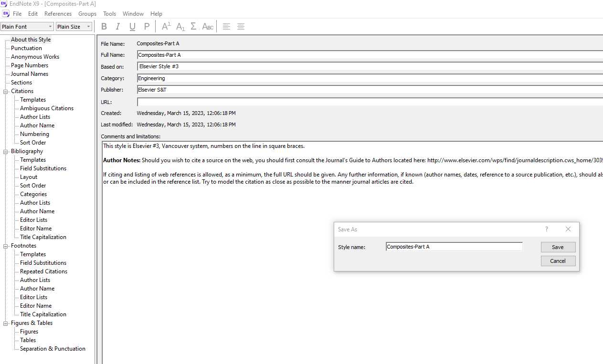Click Save in Save As dialog
The width and height of the screenshot is (603, 364).
click(558, 247)
